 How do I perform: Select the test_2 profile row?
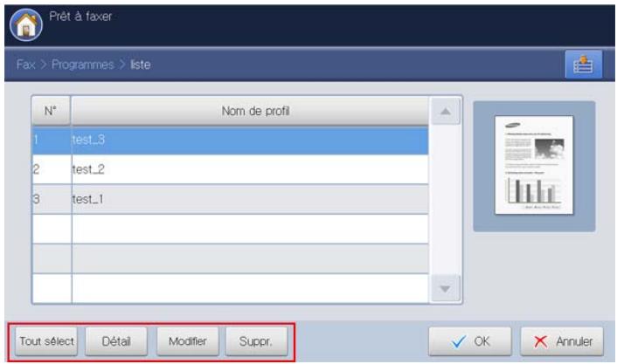[230, 169]
